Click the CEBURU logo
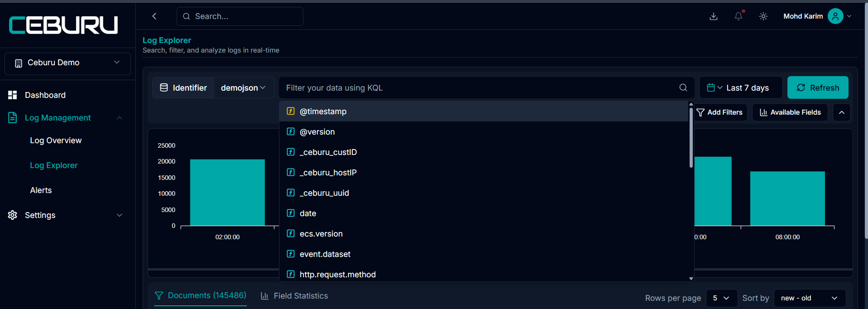Screen dimensions: 868x309 (x=63, y=25)
